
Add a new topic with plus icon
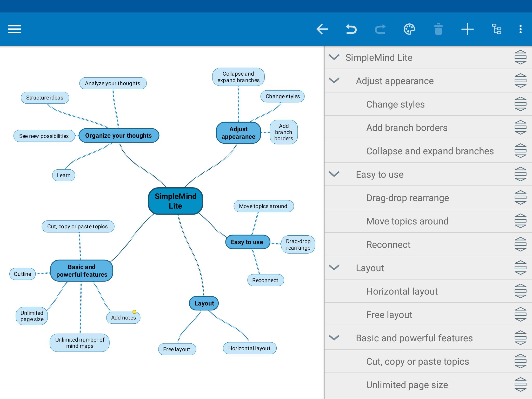tap(467, 29)
